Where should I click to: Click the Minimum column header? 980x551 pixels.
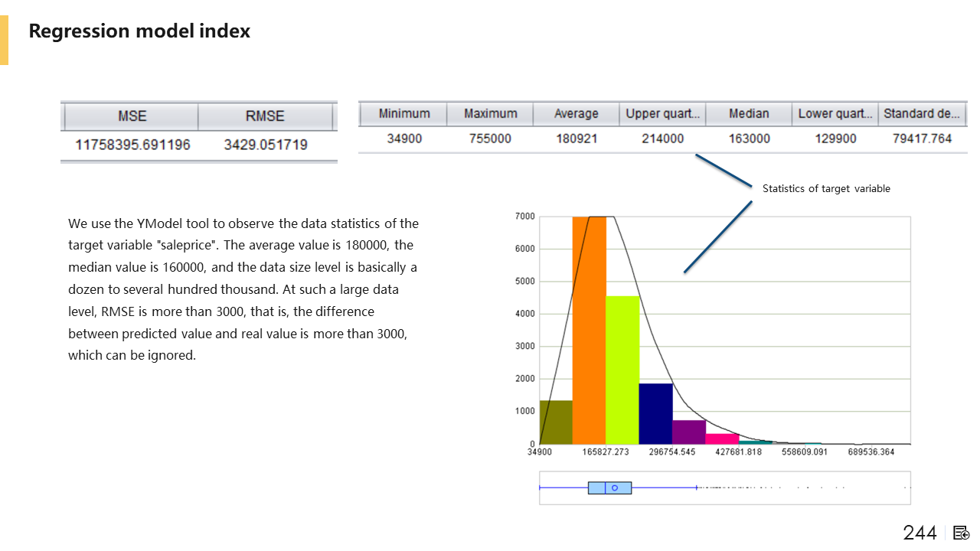point(403,113)
